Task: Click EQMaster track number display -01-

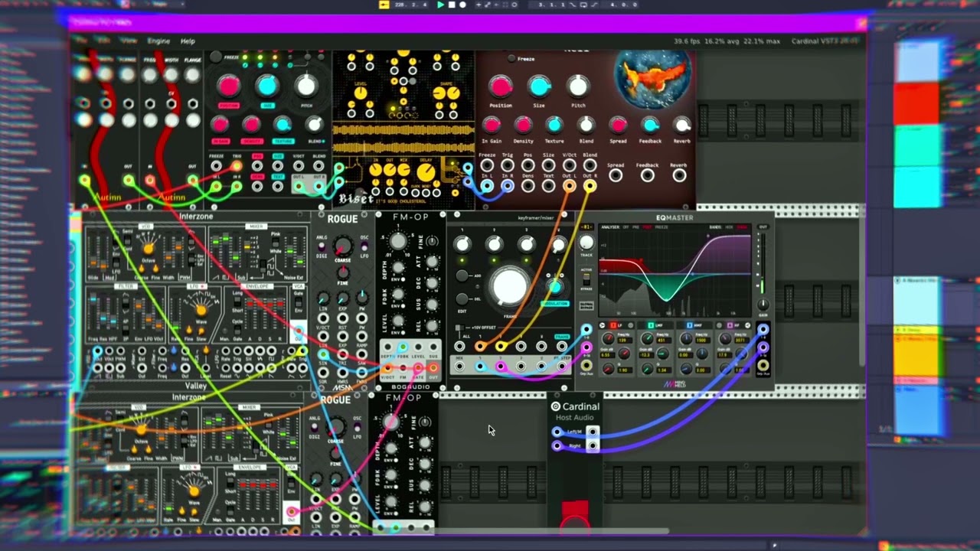Action: (586, 227)
